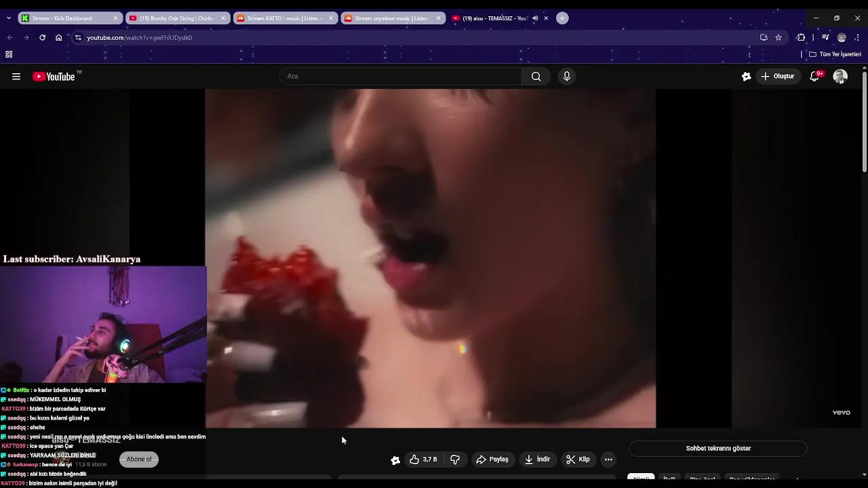This screenshot has height=488, width=868.
Task: Click the sparkle icon beside Oluştur
Action: tap(746, 77)
